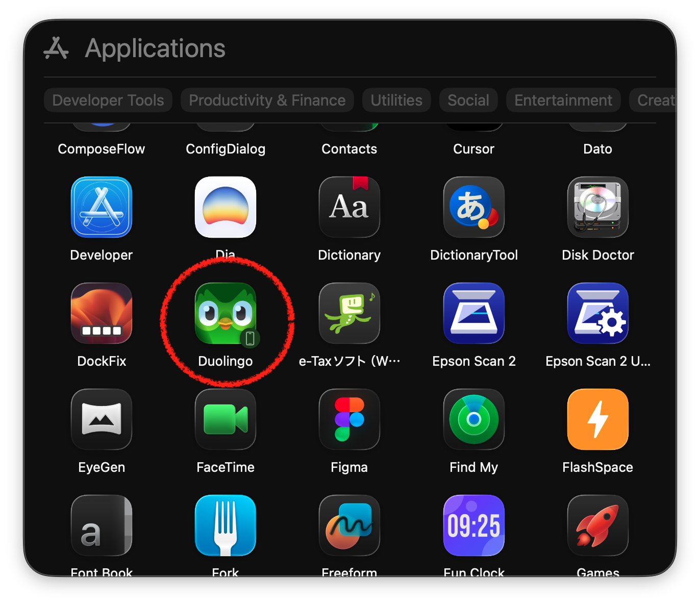Launch the Disk Doctor icon
Viewport: 700px width, 604px height.
point(598,207)
